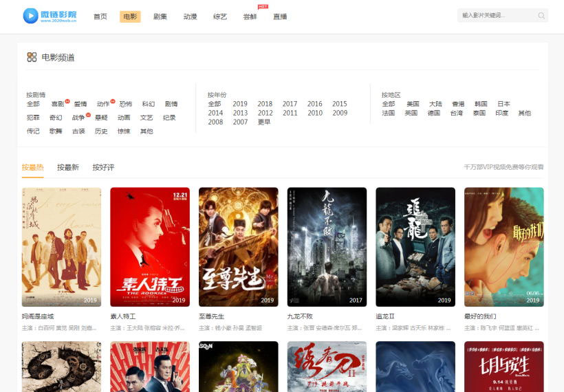Open the 九龙不败 movie poster

(327, 246)
